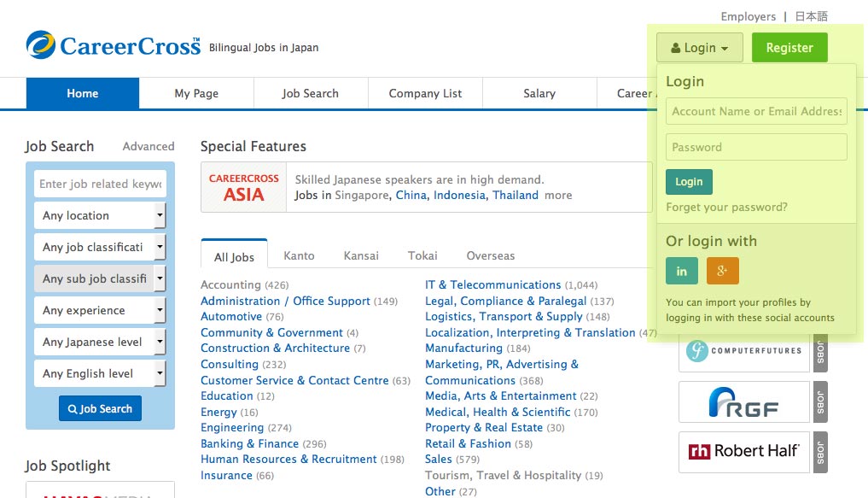This screenshot has height=498, width=868.
Task: Open jobs in Thailand link
Action: (516, 195)
